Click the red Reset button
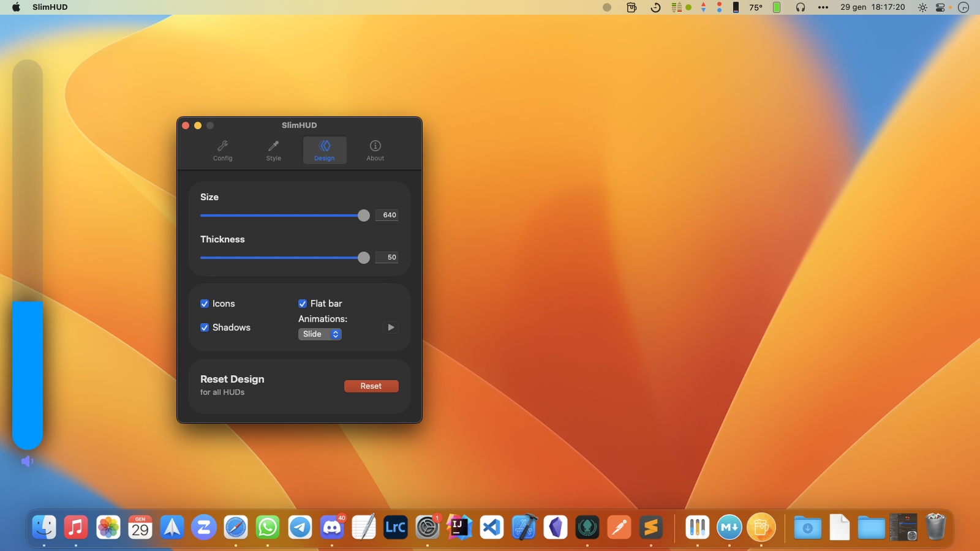Screen dimensions: 980x551 371,386
